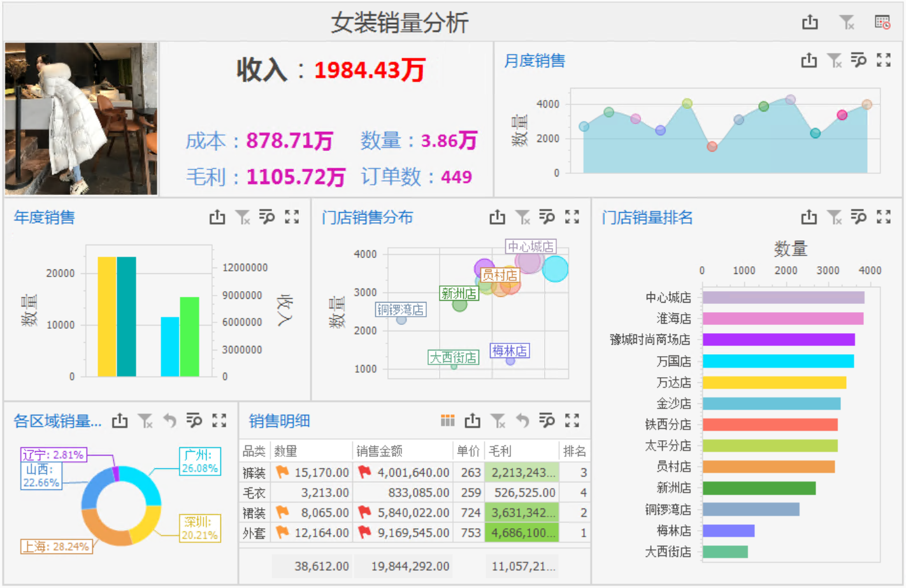Click the 品类 column header

254,451
